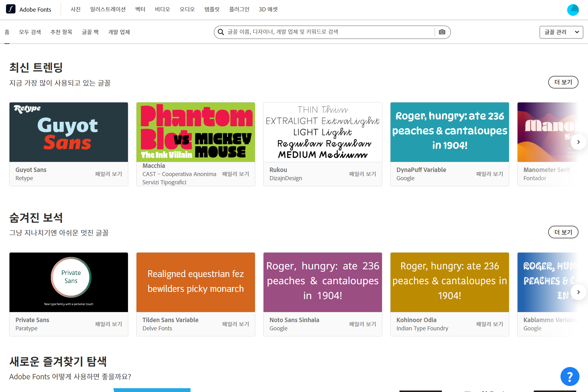This screenshot has width=588, height=392.
Task: Click 패밀리 보기 for DynaPuff Variable
Action: [489, 174]
